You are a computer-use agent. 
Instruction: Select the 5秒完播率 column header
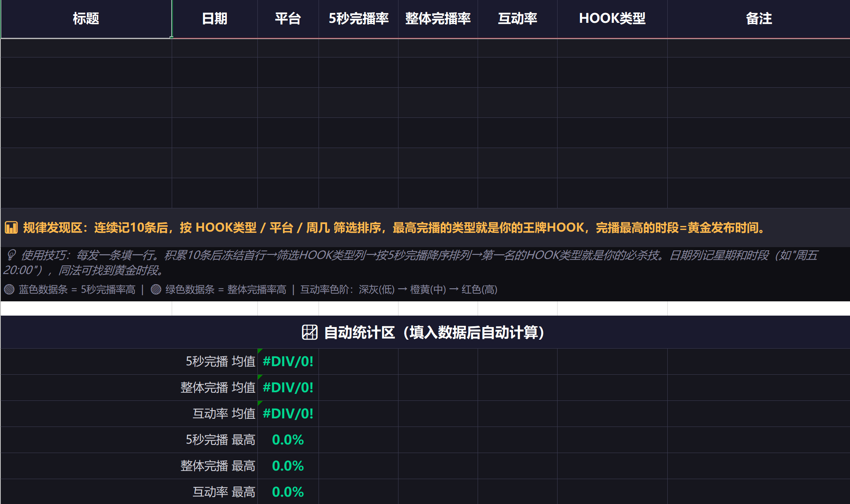coord(359,19)
